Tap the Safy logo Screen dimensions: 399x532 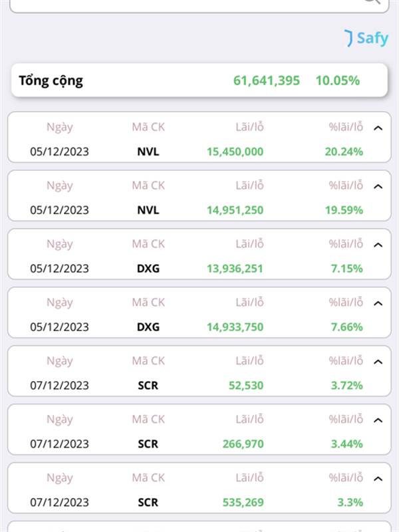366,38
